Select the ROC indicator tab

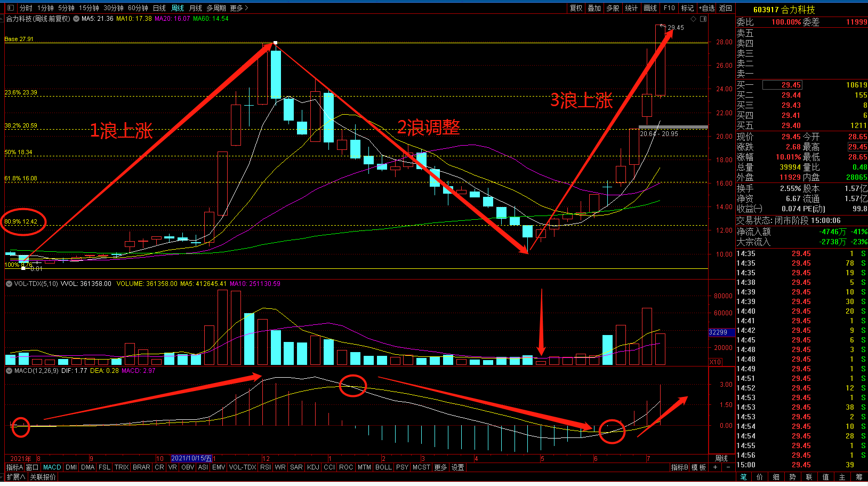click(x=346, y=467)
